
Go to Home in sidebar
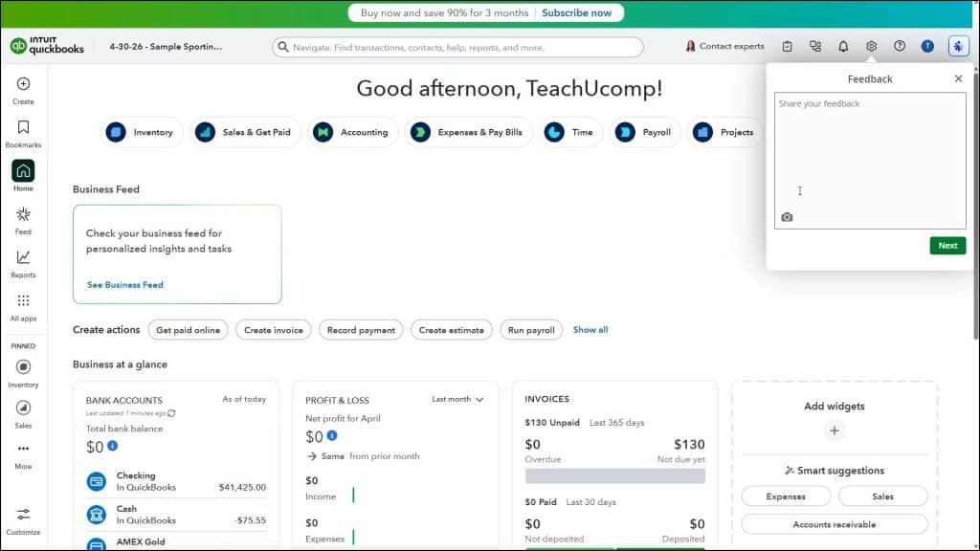[23, 176]
